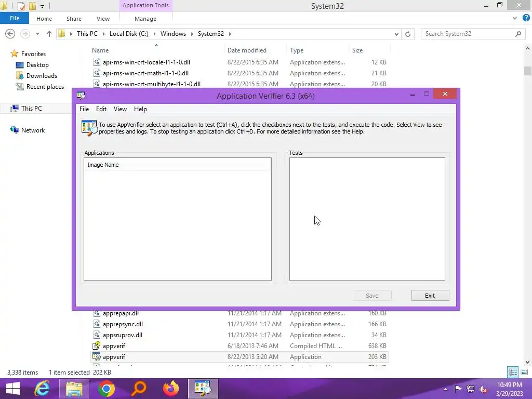Switch to the View ribbon tab in Explorer

click(x=103, y=19)
